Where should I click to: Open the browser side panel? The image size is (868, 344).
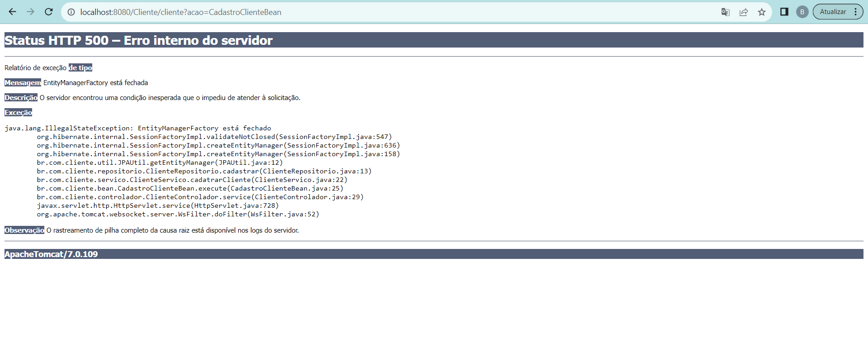coord(784,12)
